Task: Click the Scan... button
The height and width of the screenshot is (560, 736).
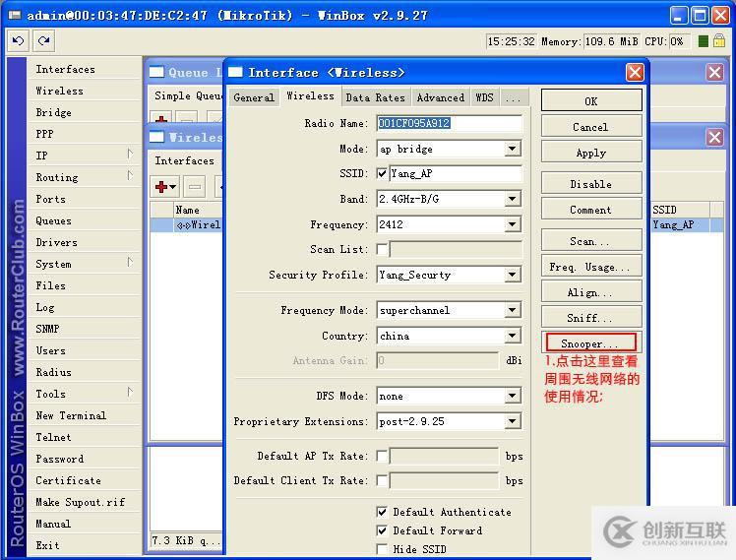Action: pos(591,241)
